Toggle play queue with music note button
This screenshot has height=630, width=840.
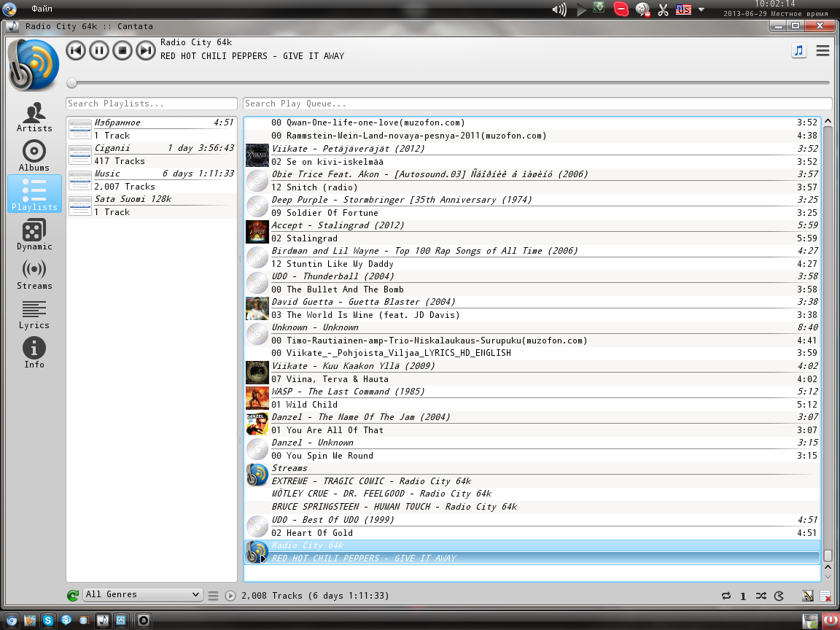click(x=798, y=51)
